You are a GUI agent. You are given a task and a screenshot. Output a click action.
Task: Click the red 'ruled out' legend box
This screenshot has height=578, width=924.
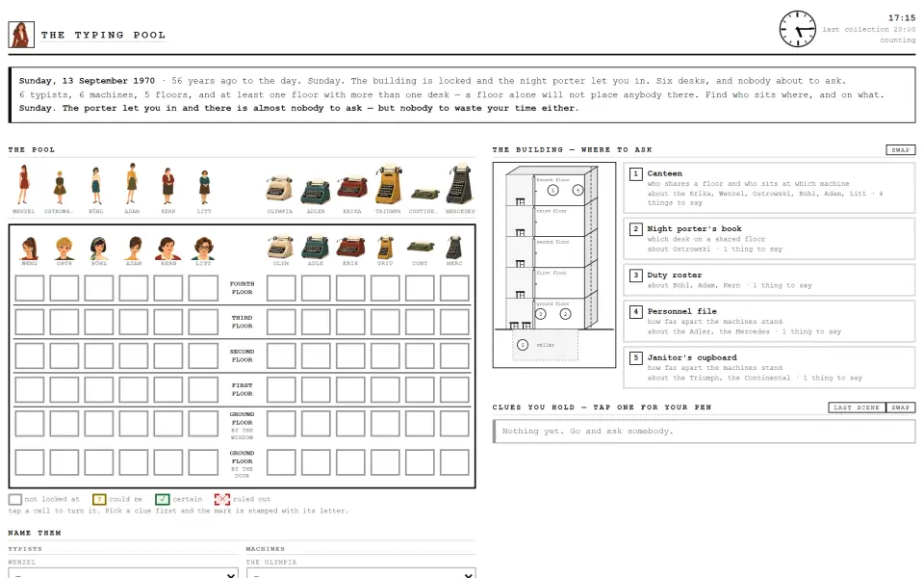pos(222,499)
